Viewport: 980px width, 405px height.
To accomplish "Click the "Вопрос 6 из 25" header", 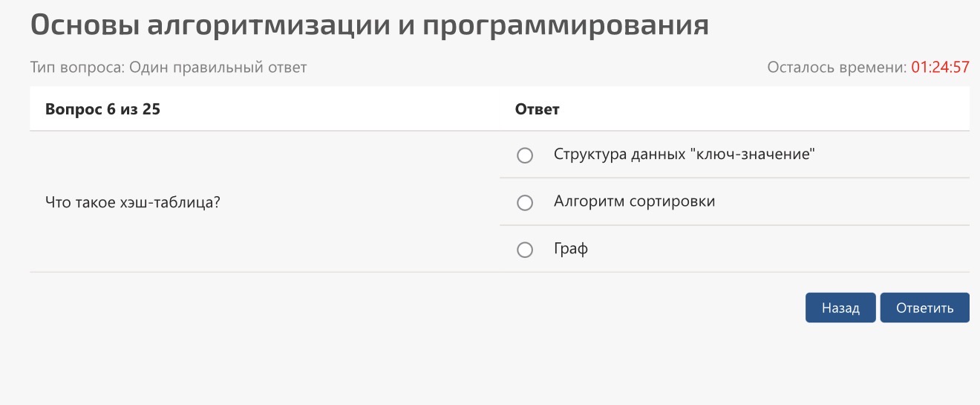I will [x=103, y=109].
